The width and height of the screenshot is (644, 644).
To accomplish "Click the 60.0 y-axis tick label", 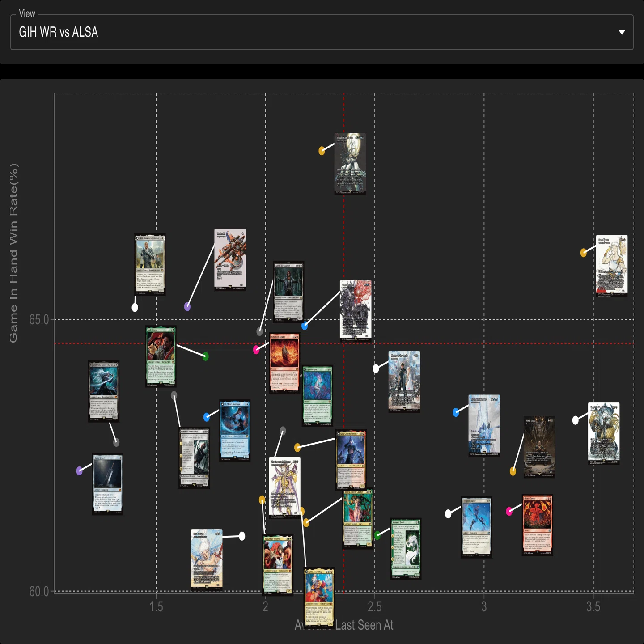I will [39, 591].
